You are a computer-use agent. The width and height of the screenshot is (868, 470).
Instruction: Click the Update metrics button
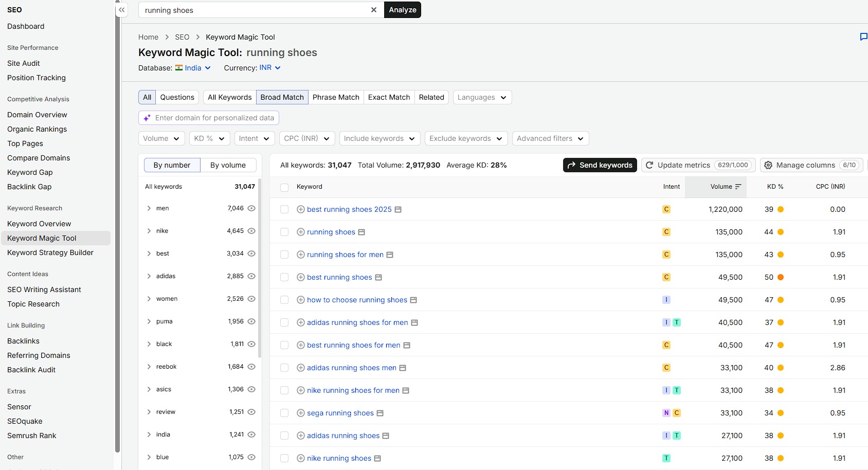point(698,165)
